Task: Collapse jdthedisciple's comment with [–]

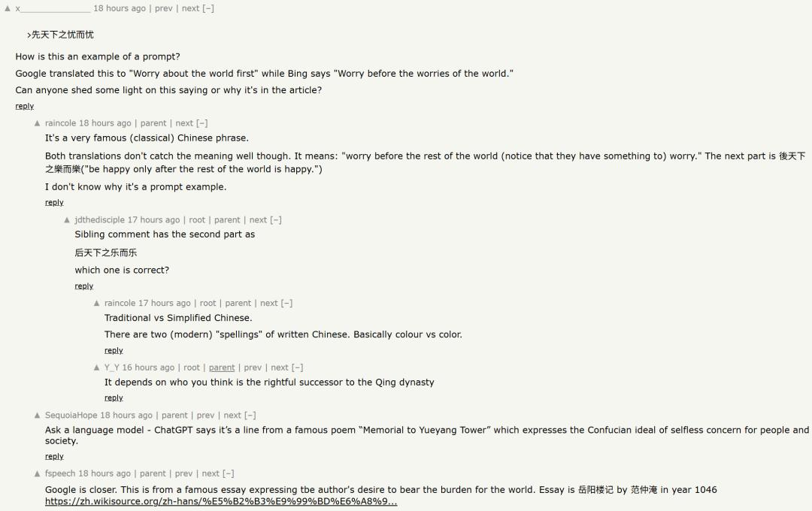Action: point(276,220)
